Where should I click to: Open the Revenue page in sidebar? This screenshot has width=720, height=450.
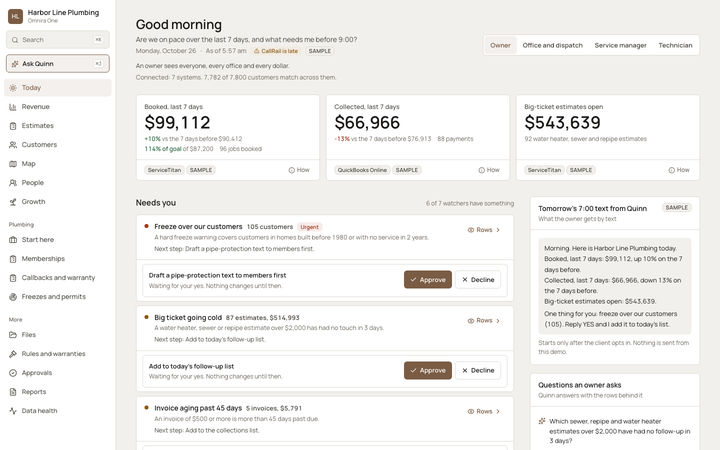[58, 107]
